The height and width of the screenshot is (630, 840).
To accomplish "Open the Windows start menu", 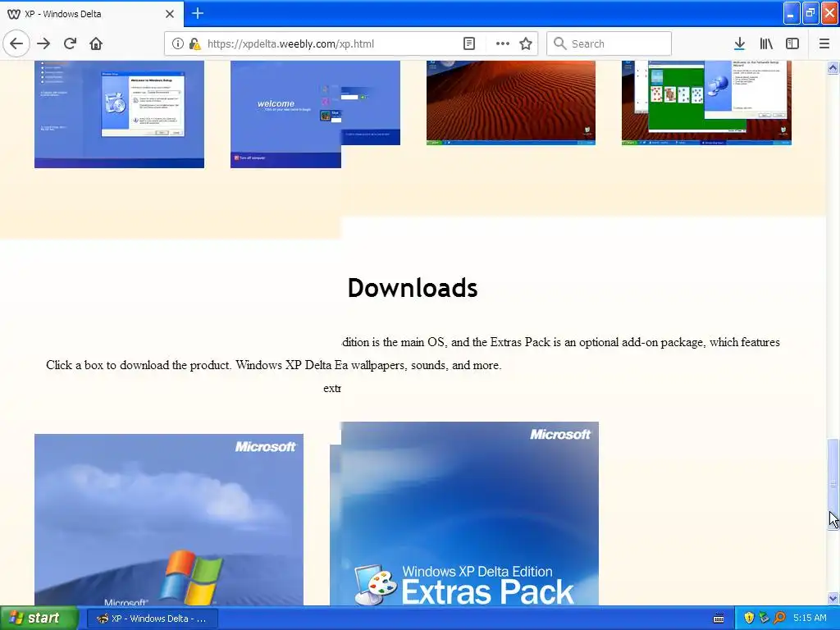I will point(39,619).
